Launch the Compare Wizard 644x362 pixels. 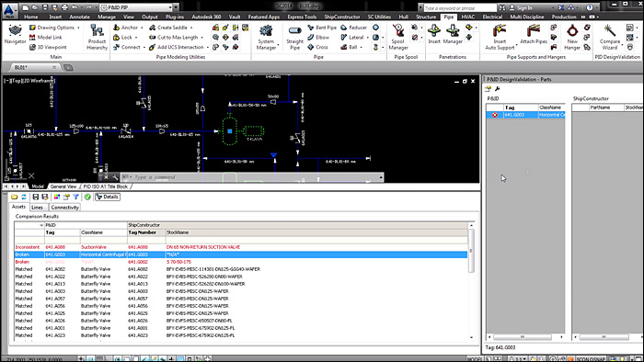[609, 37]
